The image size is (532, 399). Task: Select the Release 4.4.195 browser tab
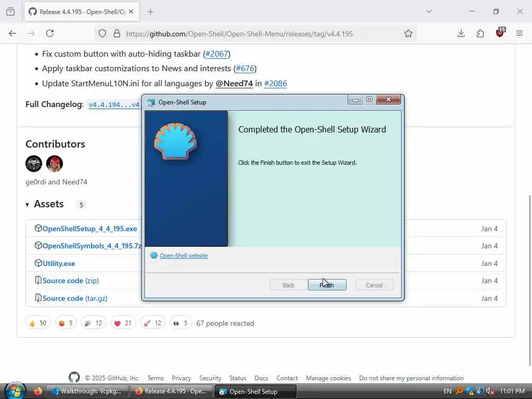pos(82,11)
